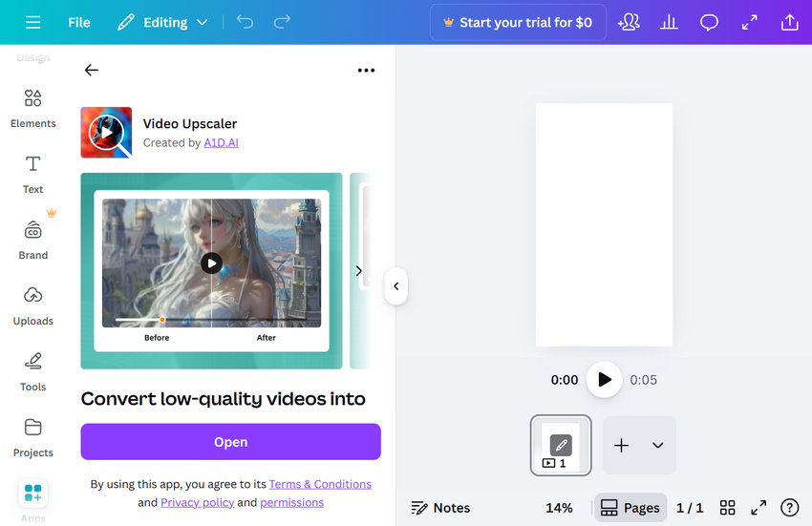Image resolution: width=812 pixels, height=526 pixels.
Task: Click the 1 / 1 page counter
Action: 690,508
